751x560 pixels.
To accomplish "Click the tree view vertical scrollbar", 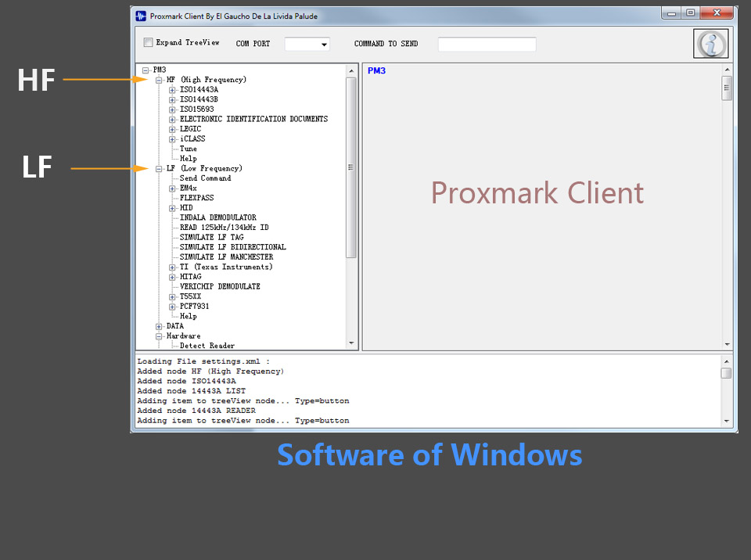I will pyautogui.click(x=351, y=167).
